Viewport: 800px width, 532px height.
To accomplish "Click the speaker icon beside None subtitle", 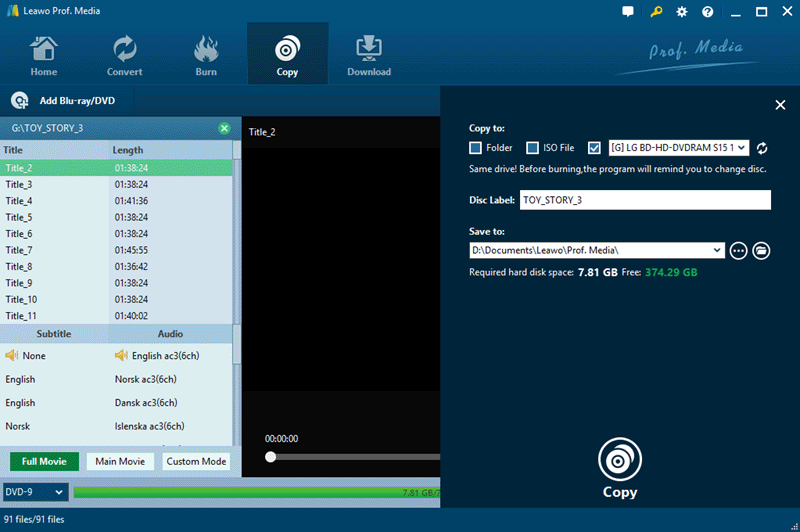I will pyautogui.click(x=11, y=355).
